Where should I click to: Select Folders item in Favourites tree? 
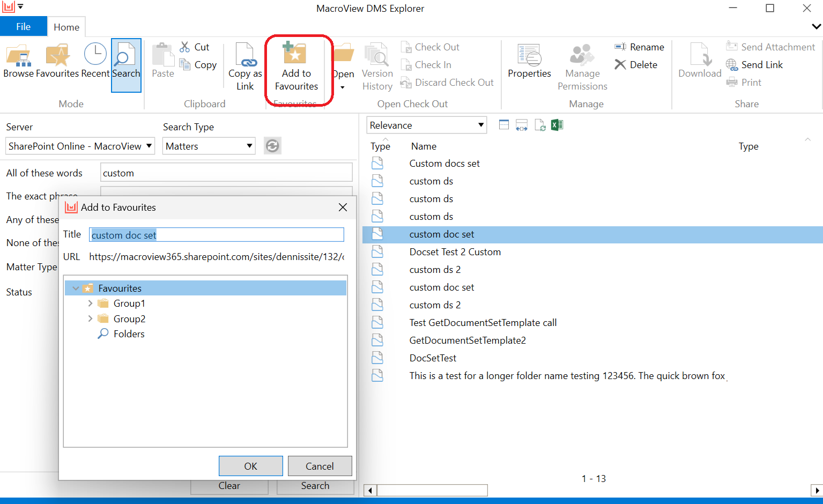tap(129, 334)
